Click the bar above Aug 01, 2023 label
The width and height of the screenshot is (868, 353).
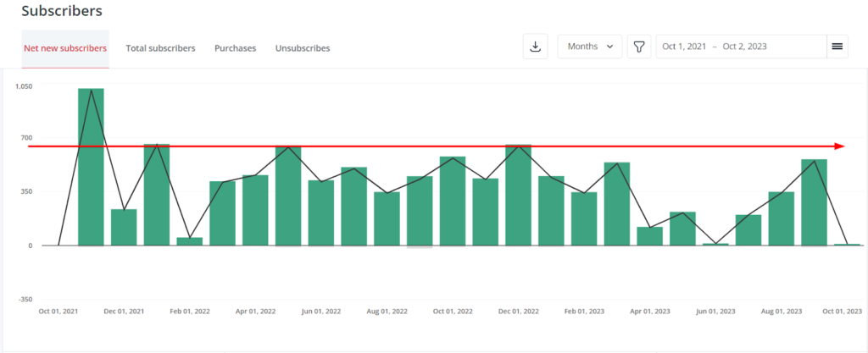coord(781,218)
